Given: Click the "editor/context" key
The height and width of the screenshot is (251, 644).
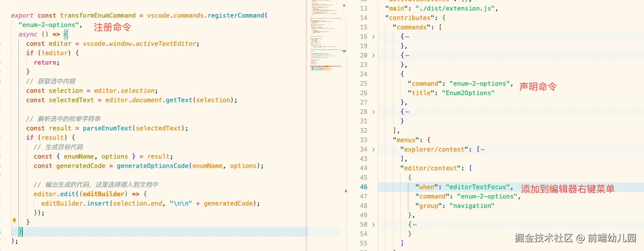Looking at the screenshot, I should click(x=431, y=168).
